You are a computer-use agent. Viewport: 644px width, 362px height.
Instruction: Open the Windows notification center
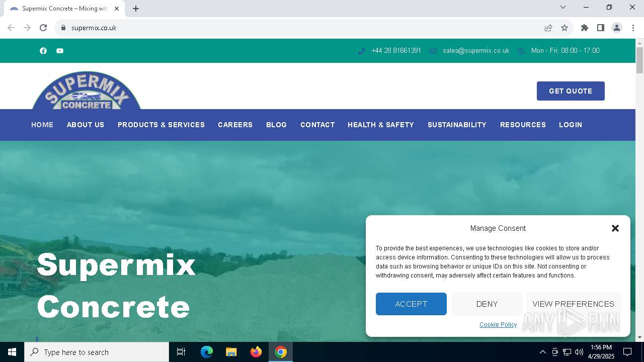(x=627, y=352)
